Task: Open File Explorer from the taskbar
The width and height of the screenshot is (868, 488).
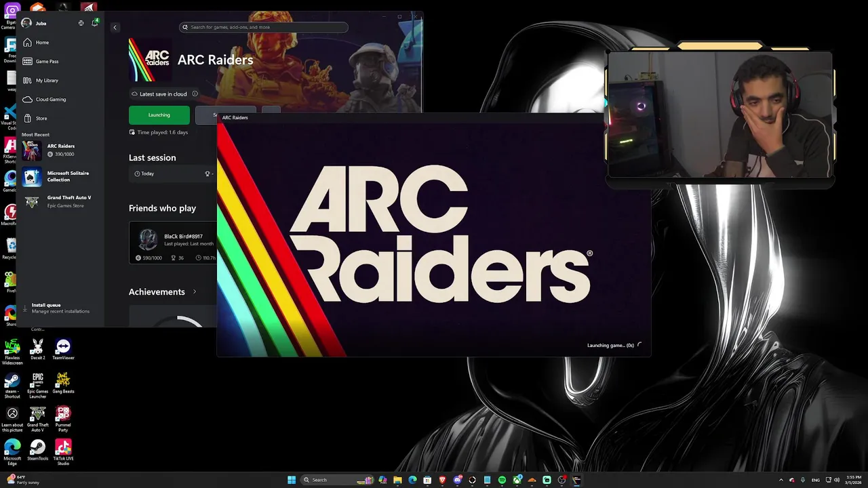Action: pos(398,480)
